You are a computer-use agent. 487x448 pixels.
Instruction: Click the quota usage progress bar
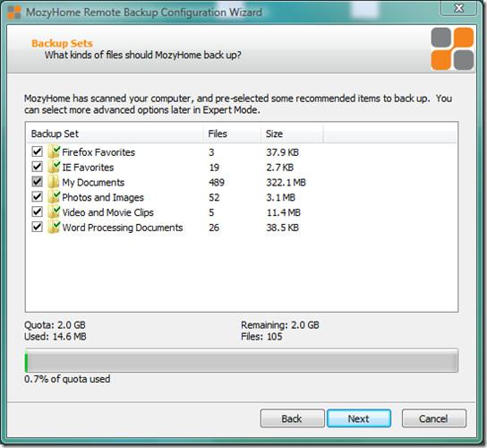[242, 360]
